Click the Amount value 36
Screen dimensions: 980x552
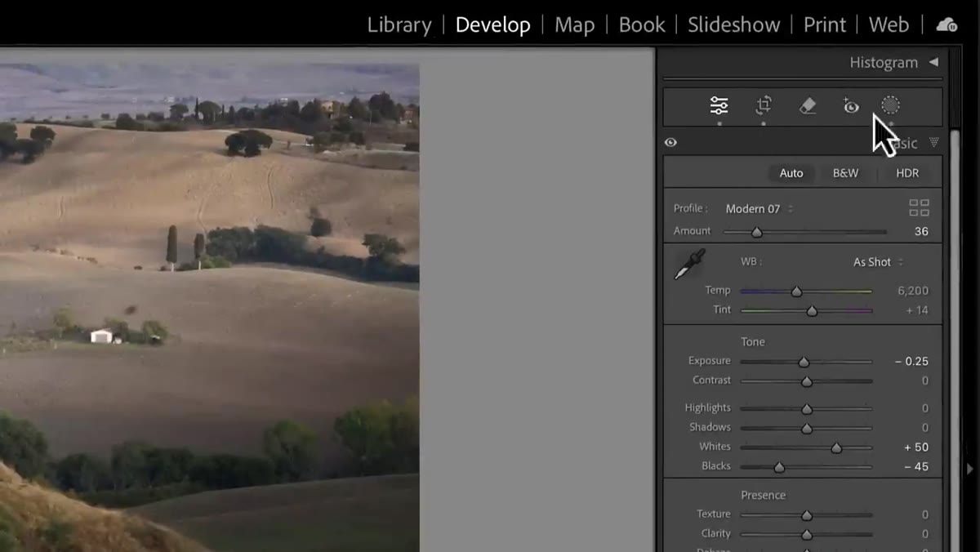921,231
